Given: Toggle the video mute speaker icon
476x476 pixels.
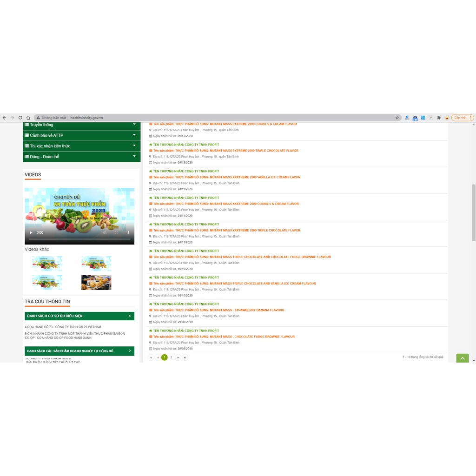Looking at the screenshot, I should [105, 232].
